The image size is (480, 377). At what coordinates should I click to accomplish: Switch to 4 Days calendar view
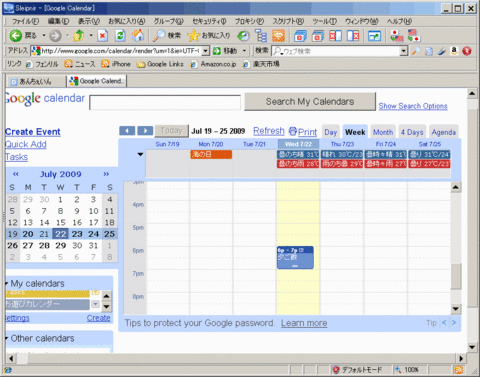point(412,132)
